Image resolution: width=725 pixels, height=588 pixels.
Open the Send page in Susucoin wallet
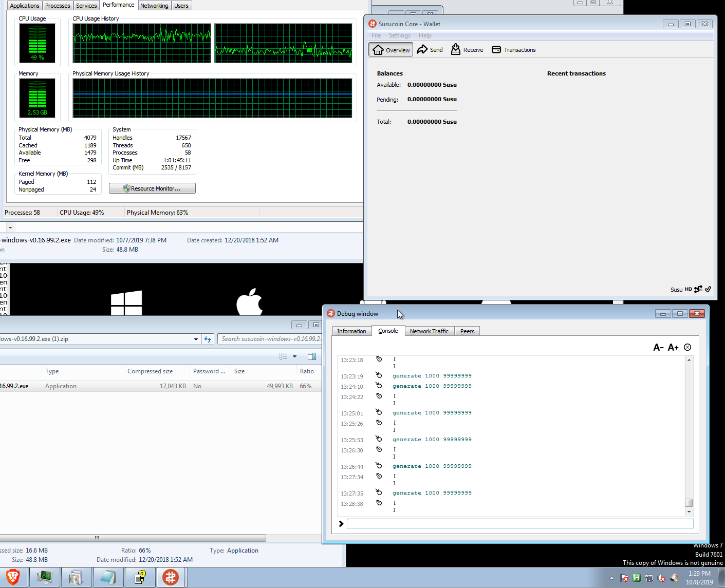coord(430,50)
